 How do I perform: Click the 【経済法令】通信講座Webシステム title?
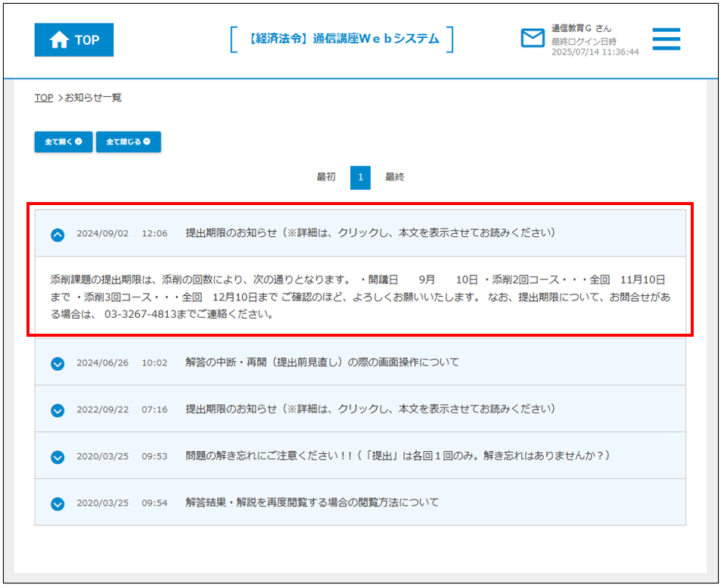point(342,39)
